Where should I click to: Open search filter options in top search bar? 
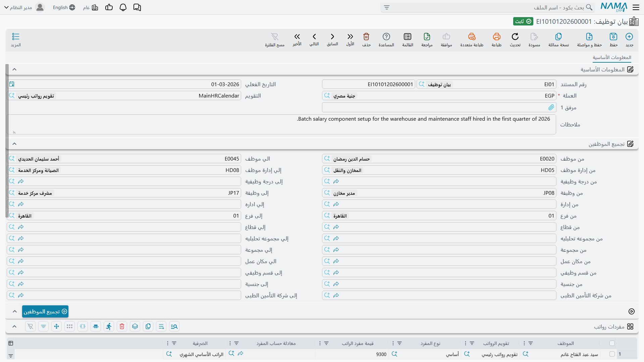[x=387, y=7]
